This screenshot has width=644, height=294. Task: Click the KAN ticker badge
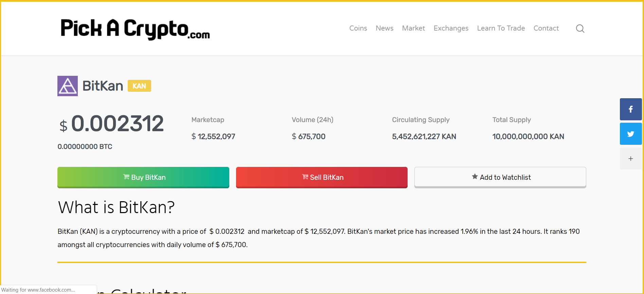[139, 86]
